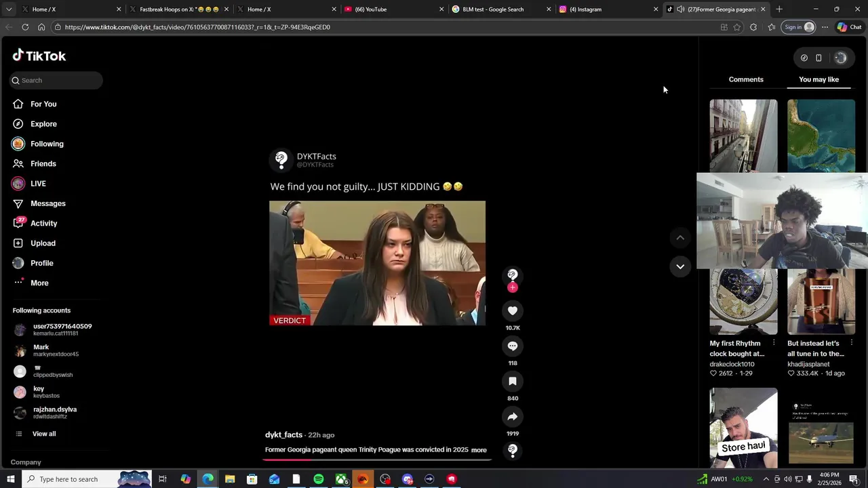Image resolution: width=868 pixels, height=488 pixels.
Task: Go to the next video
Action: coord(680,266)
